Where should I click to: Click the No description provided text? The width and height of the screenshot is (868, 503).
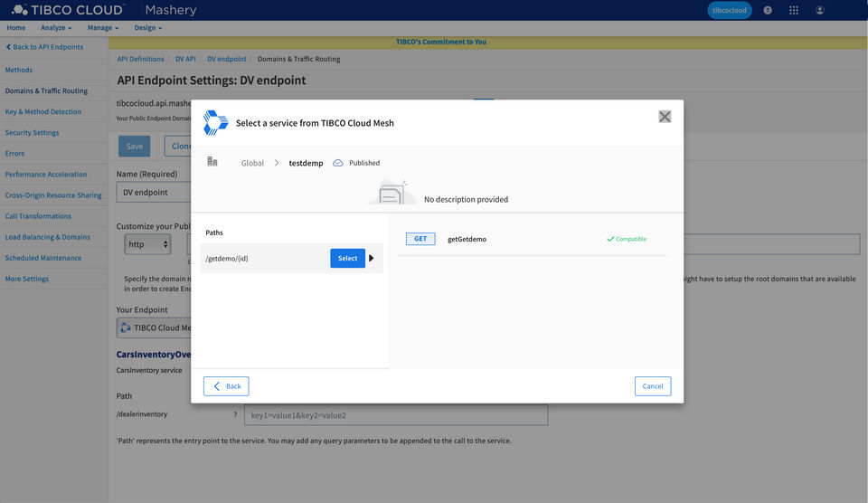click(467, 199)
